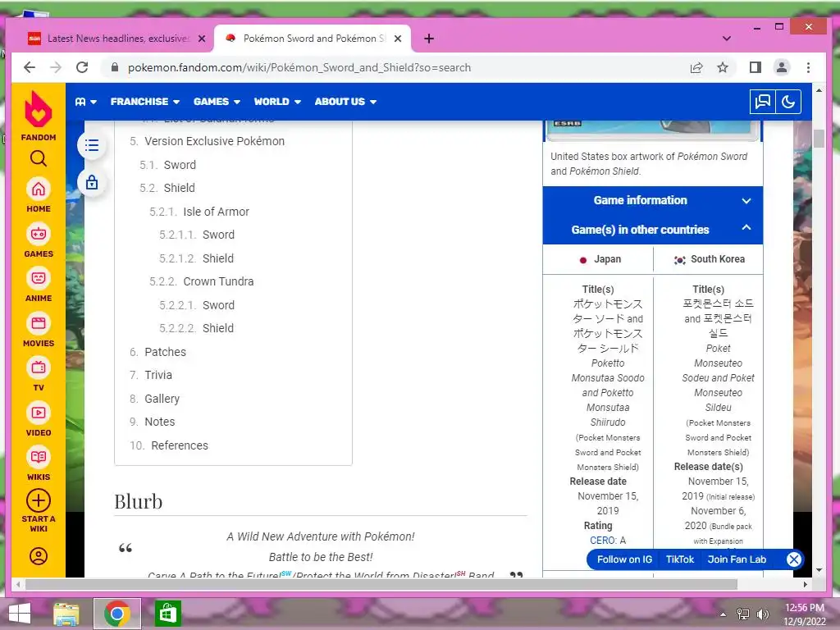This screenshot has height=630, width=840.
Task: Open Microsoft Store from taskbar
Action: click(x=167, y=614)
